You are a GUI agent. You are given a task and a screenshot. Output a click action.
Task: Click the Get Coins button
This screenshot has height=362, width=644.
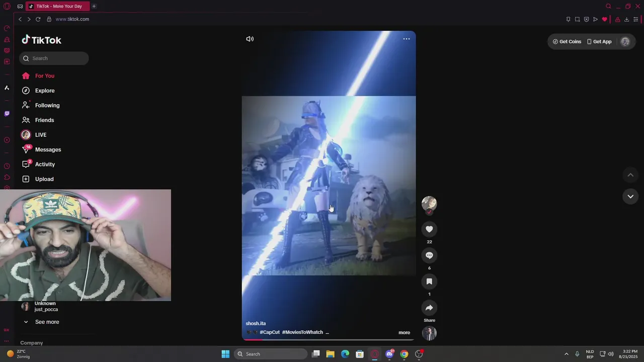567,42
